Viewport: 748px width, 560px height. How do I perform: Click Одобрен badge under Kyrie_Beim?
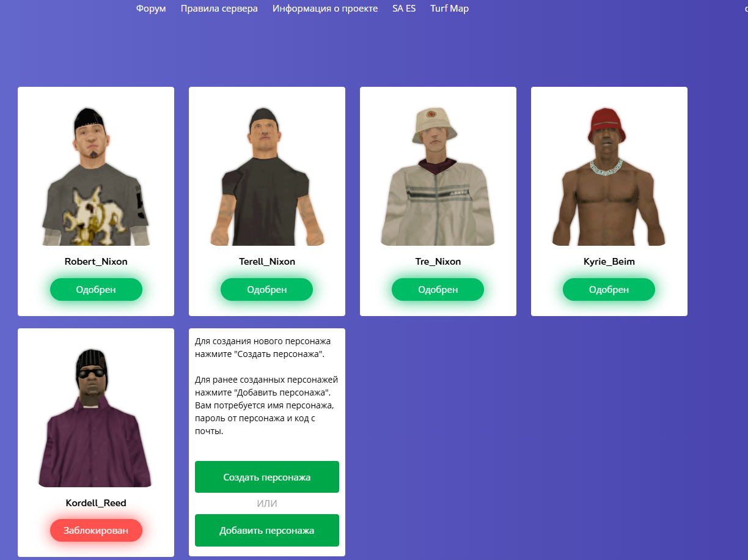click(x=609, y=289)
